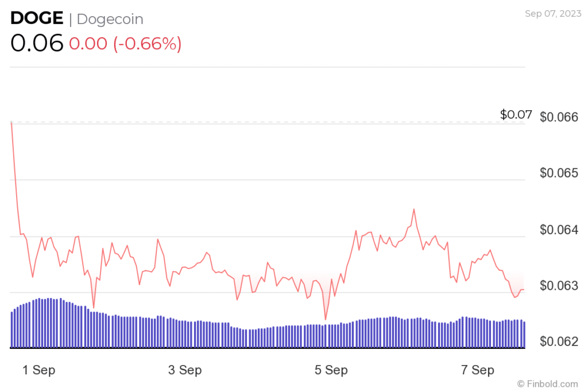Open the Finbold.com copyright link

[x=547, y=383]
